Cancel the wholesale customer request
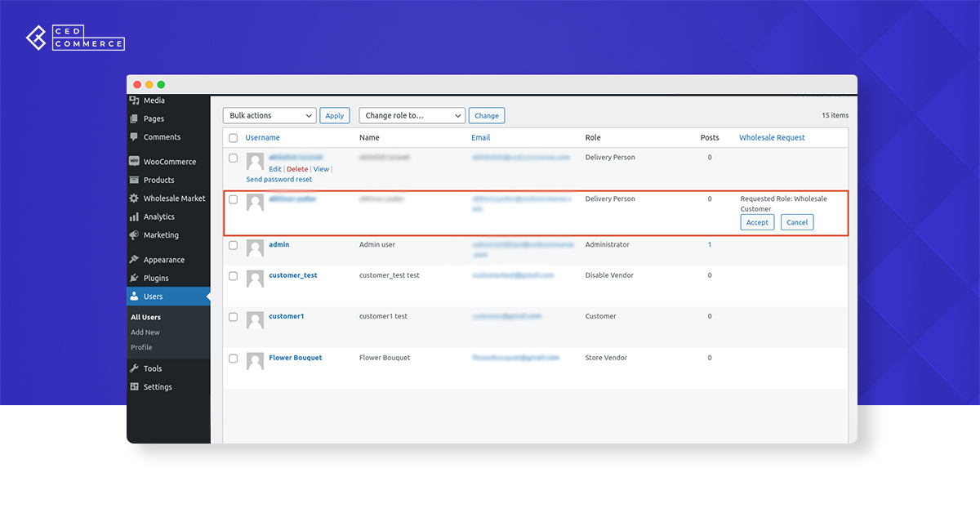Viewport: 980px width, 513px height. point(797,222)
